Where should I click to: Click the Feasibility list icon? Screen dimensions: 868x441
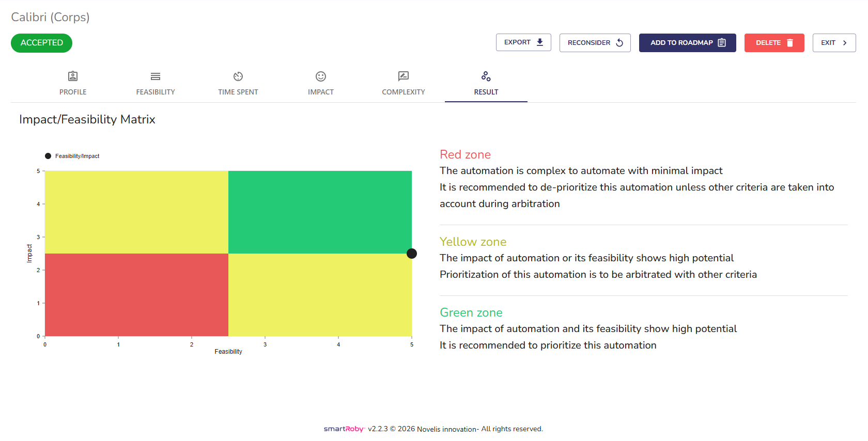156,76
